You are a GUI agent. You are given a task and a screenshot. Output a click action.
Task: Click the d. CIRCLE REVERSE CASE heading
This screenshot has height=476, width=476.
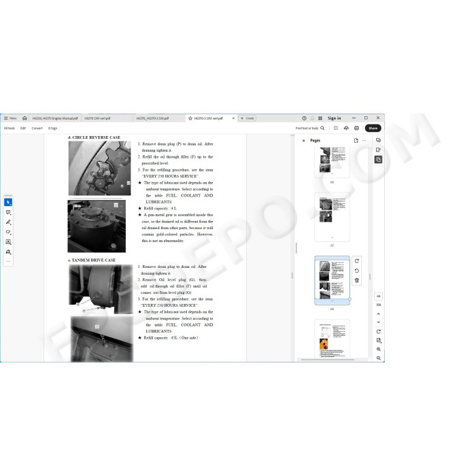coord(94,137)
